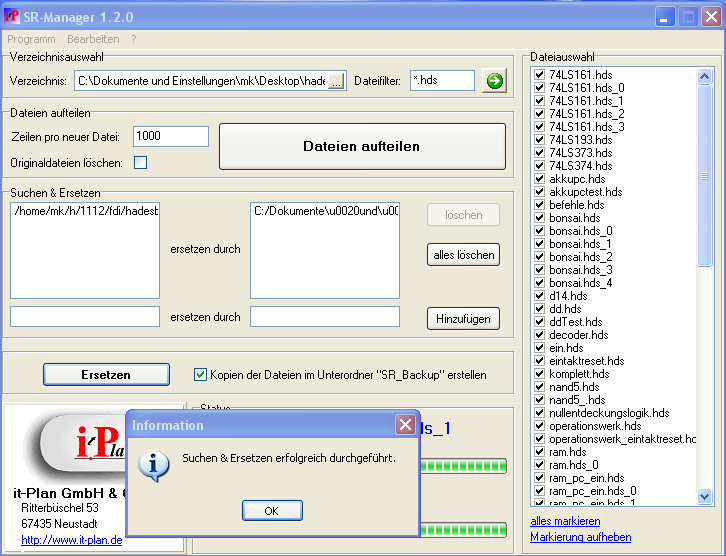The width and height of the screenshot is (726, 556).
Task: Uncheck the decoder.hds file checkbox
Action: click(x=540, y=335)
